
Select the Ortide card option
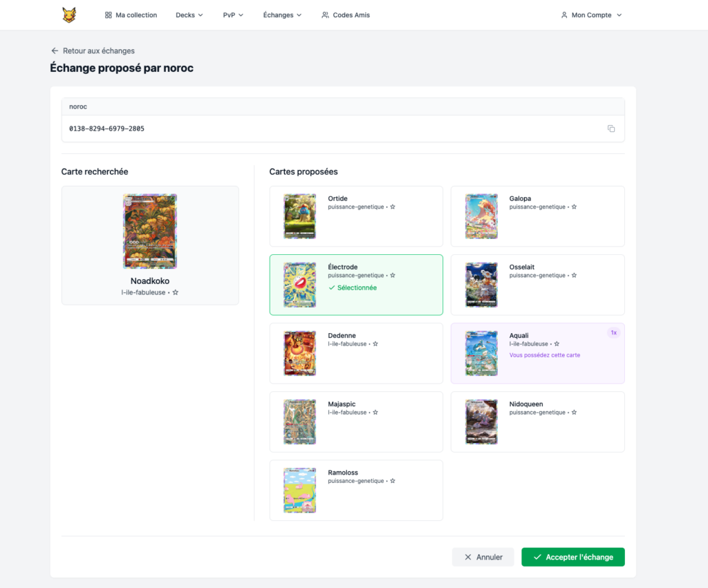[356, 216]
